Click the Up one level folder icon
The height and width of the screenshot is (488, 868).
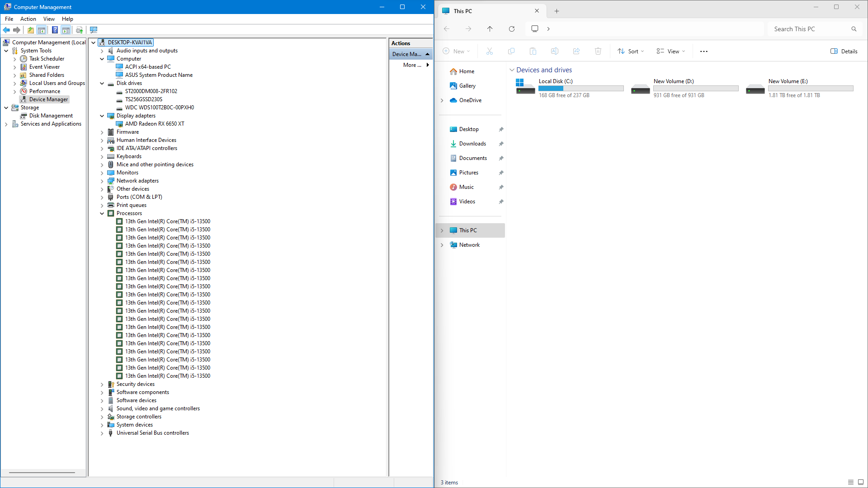(x=30, y=30)
